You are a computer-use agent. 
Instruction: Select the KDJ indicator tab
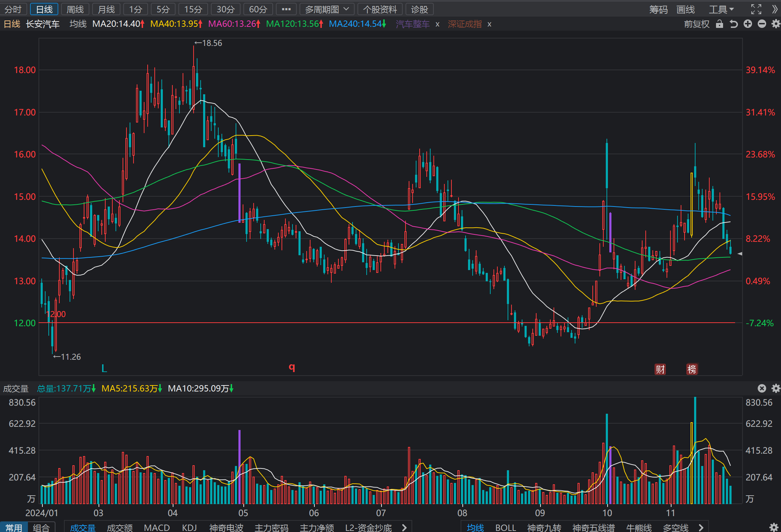(x=189, y=528)
